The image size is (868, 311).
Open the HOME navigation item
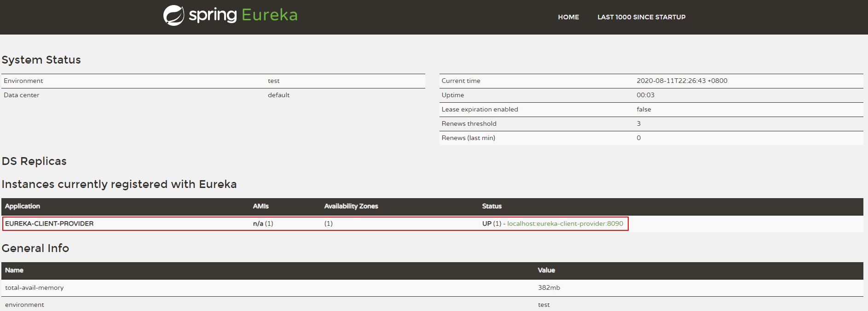point(568,17)
